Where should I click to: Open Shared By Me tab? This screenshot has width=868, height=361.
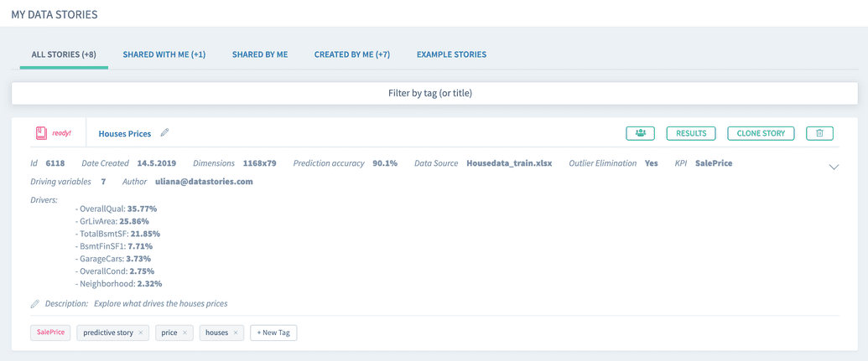pos(260,54)
